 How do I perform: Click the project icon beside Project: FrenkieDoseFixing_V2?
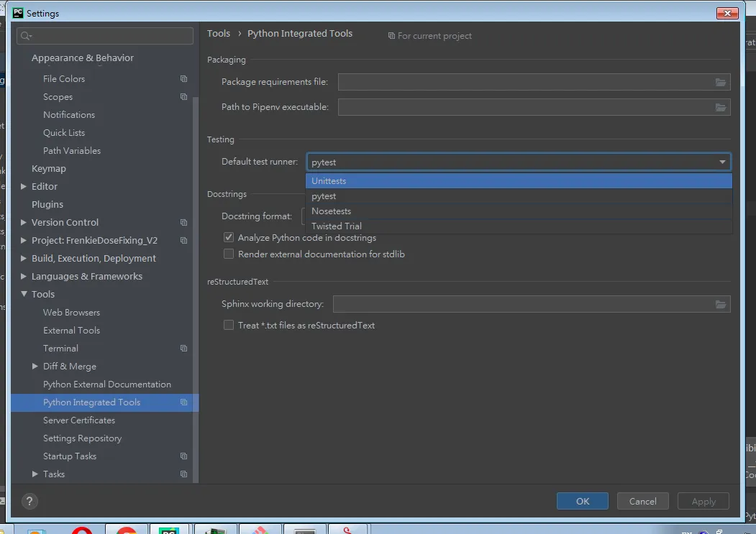pyautogui.click(x=183, y=240)
